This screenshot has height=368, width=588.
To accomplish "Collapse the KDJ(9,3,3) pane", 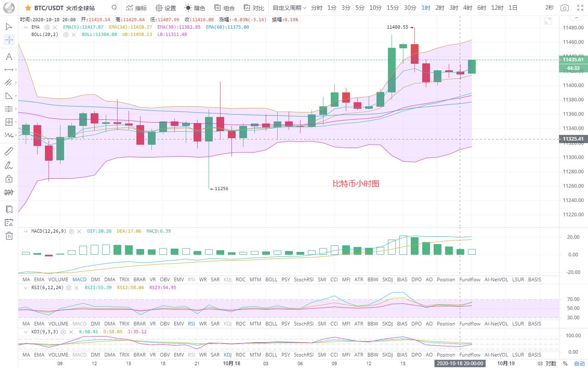I will point(26,332).
